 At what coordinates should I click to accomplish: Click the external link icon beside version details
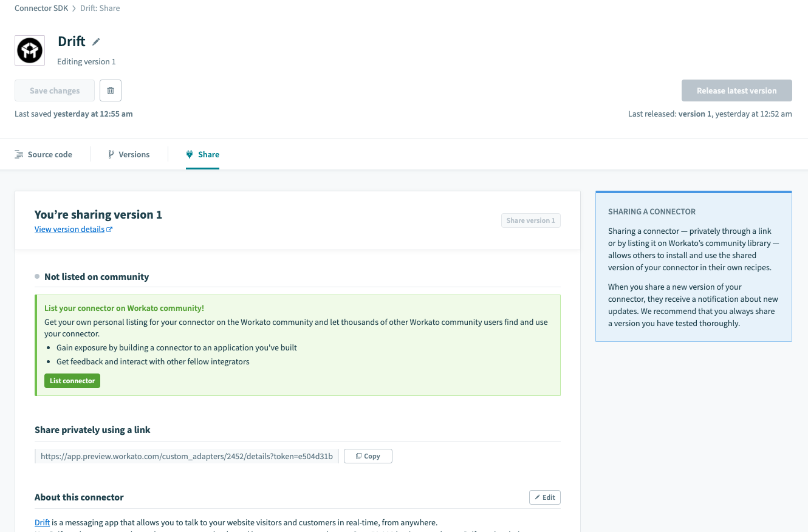click(x=109, y=230)
